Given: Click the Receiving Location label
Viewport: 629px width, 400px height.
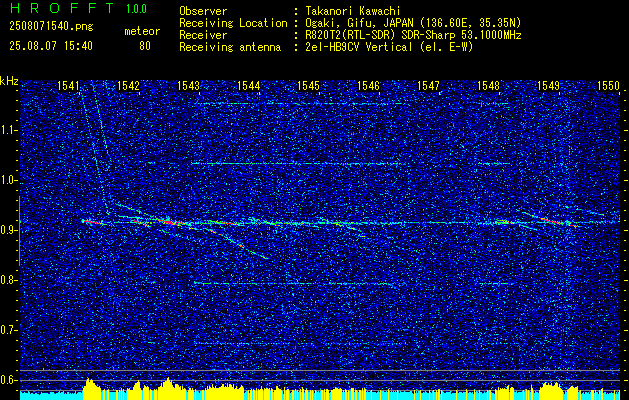Looking at the screenshot, I should [x=233, y=23].
